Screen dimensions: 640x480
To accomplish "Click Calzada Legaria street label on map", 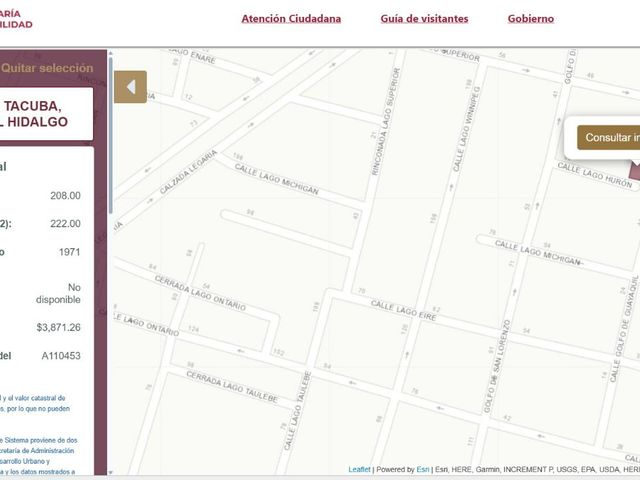I will tap(188, 172).
